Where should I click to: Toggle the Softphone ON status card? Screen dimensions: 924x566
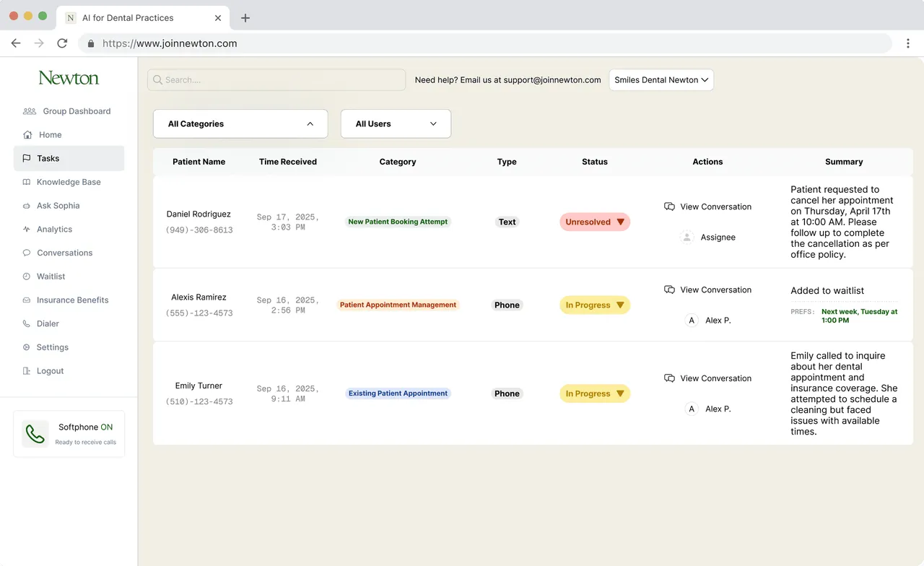click(69, 434)
